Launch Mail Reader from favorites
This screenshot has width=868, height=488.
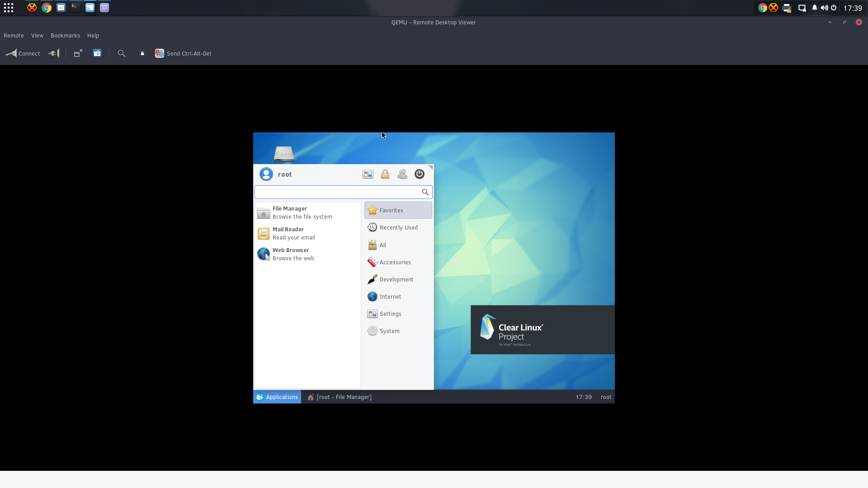307,234
